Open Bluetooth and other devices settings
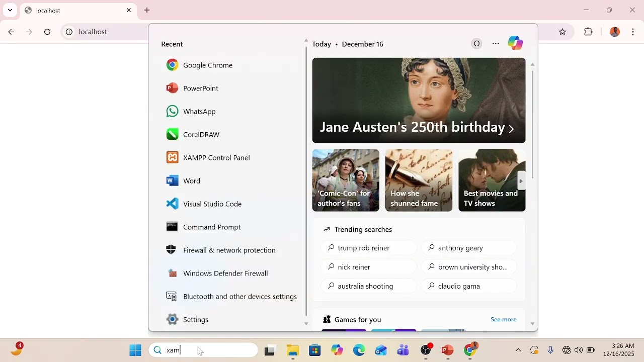 (x=231, y=297)
